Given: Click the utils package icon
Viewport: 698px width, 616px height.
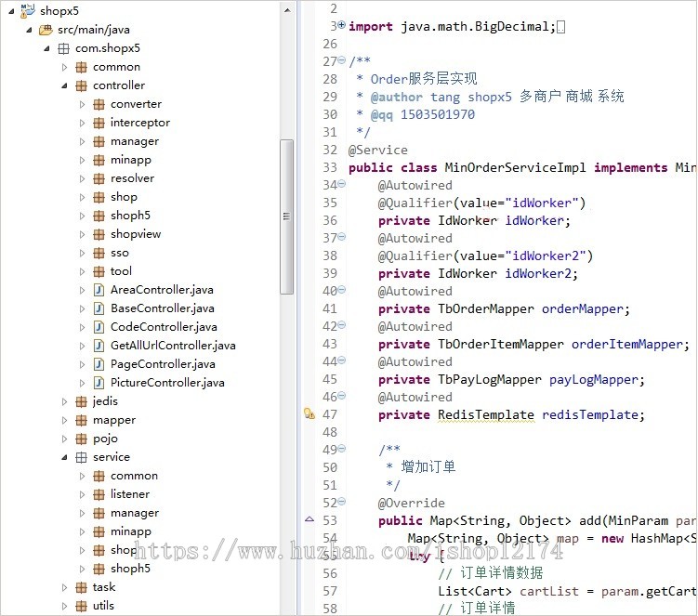Looking at the screenshot, I should coord(81,606).
